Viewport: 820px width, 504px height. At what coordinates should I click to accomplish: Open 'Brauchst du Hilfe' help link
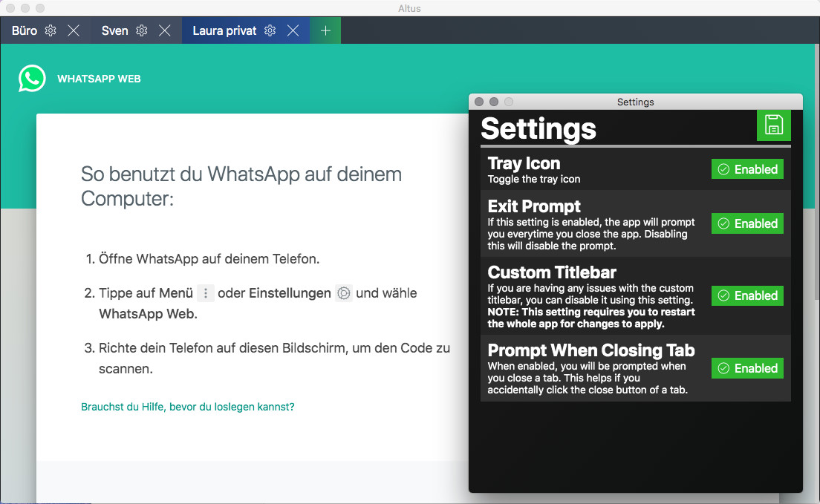(x=188, y=407)
